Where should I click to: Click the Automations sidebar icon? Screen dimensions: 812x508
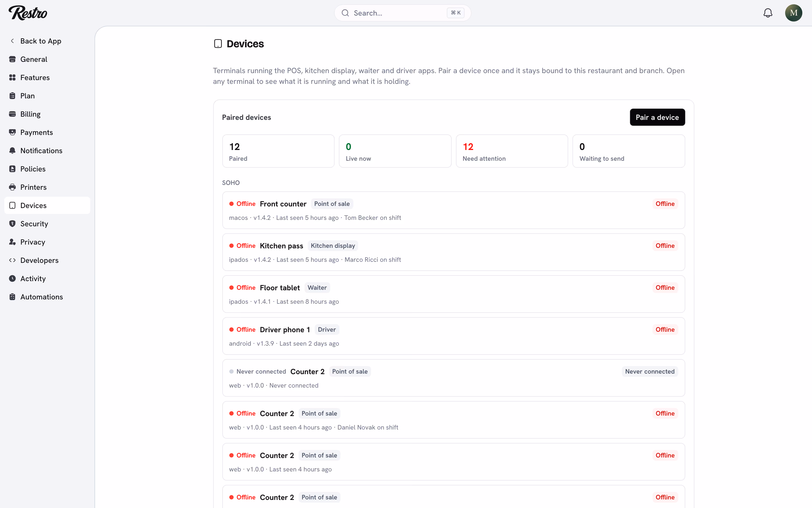[12, 297]
